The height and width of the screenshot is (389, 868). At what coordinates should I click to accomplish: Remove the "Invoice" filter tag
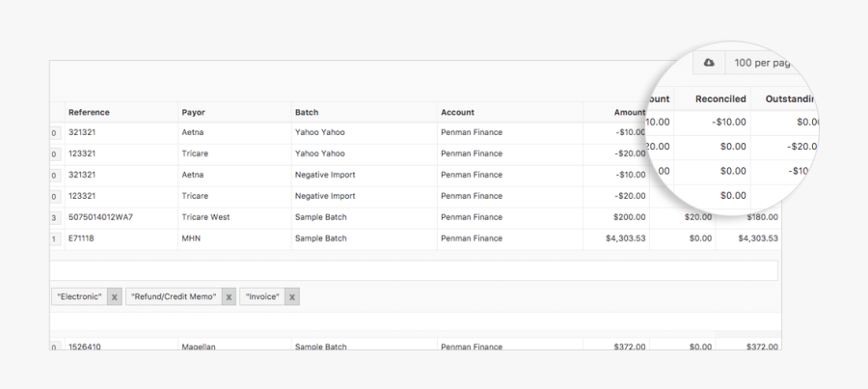click(x=292, y=297)
